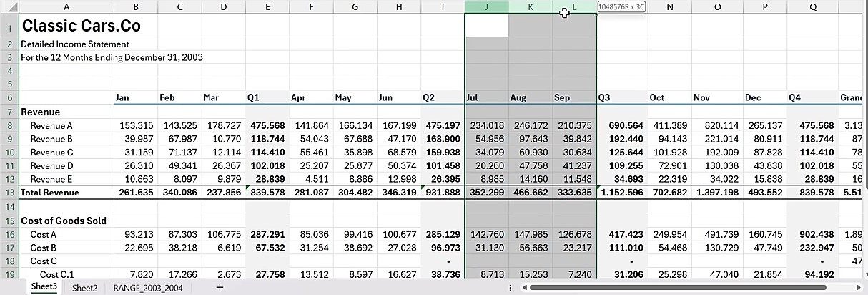Switch to the Sheet2 tab

tap(84, 287)
